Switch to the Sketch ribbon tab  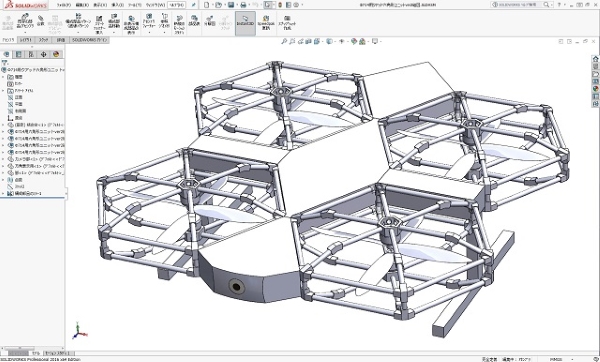[x=44, y=40]
